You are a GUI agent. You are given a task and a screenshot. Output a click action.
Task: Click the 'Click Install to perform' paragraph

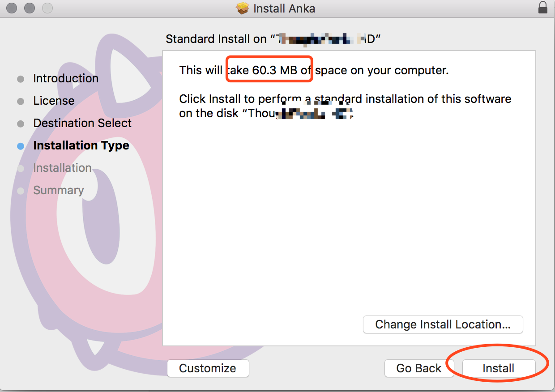point(345,106)
